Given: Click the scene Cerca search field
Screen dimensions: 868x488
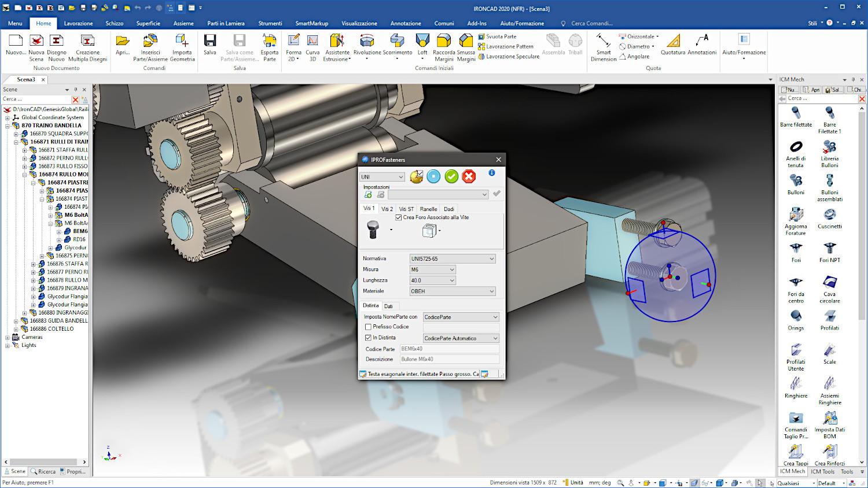Looking at the screenshot, I should coord(36,99).
